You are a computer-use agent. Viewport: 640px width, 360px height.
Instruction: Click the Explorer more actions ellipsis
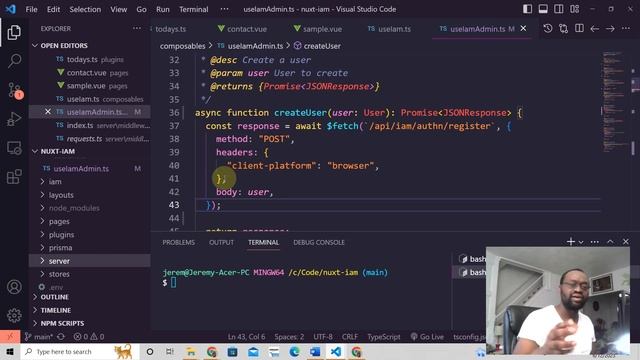click(137, 28)
